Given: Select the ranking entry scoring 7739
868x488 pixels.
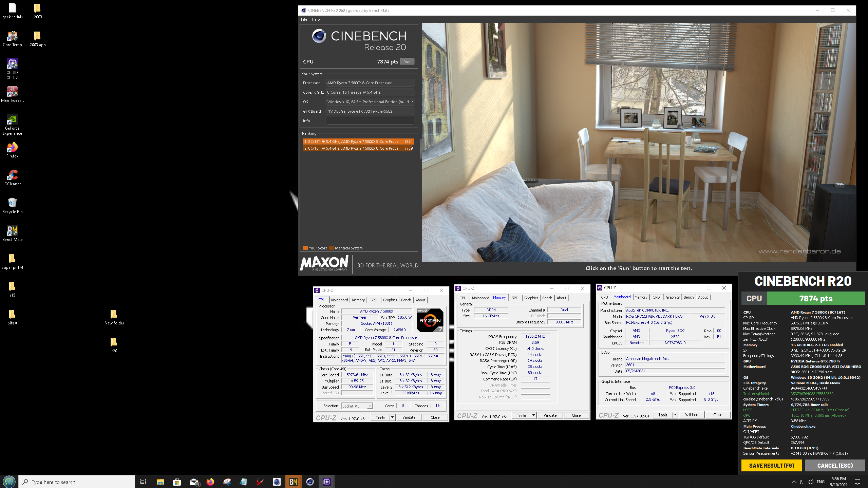Looking at the screenshot, I should click(x=358, y=148).
